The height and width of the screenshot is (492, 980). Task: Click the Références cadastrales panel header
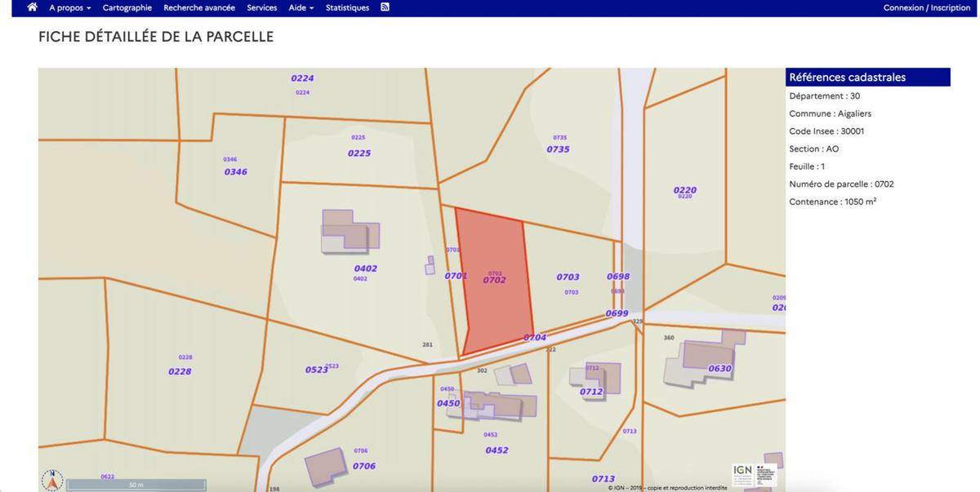pos(867,78)
